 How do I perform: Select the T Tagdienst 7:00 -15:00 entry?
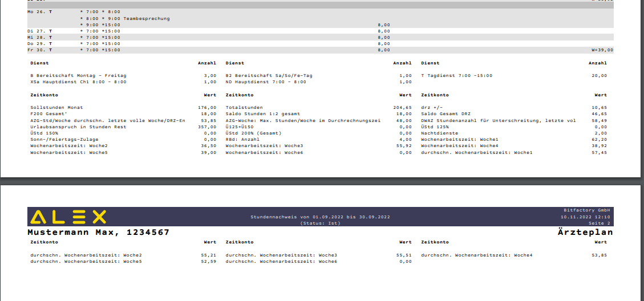(456, 75)
